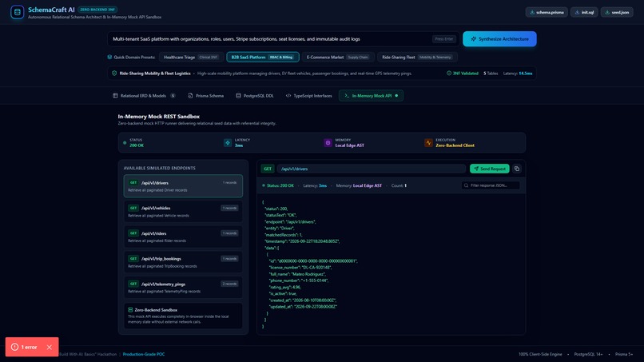Screen dimensions: 644x362
Task: Copy the request using the copy icon
Action: coord(517,169)
